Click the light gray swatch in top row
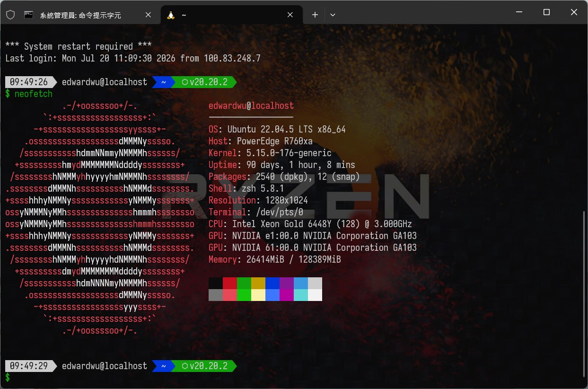This screenshot has width=588, height=389. tap(315, 283)
